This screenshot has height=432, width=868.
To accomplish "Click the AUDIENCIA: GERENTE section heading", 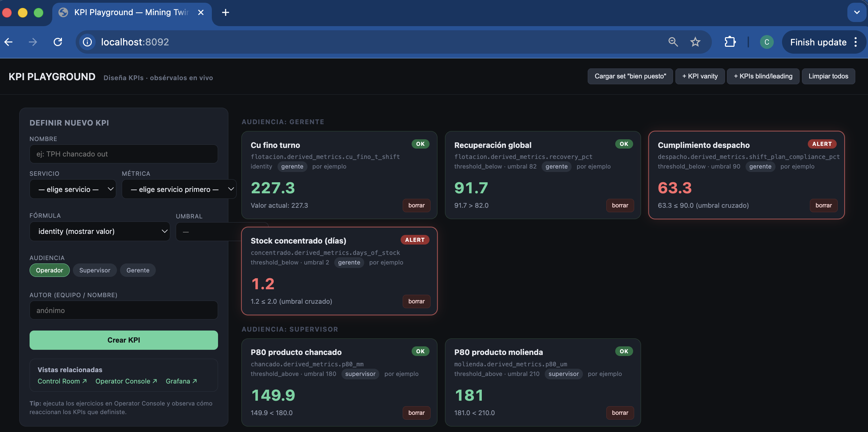I will [283, 122].
